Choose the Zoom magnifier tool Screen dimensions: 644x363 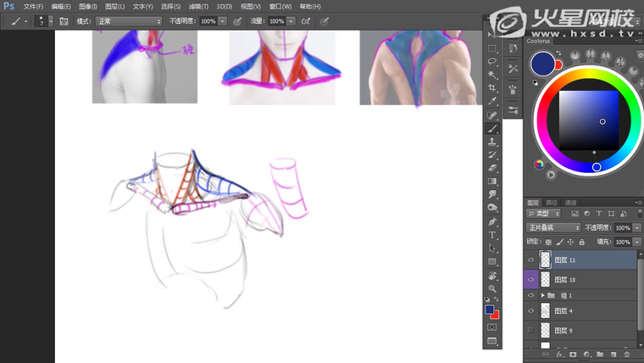click(x=492, y=288)
